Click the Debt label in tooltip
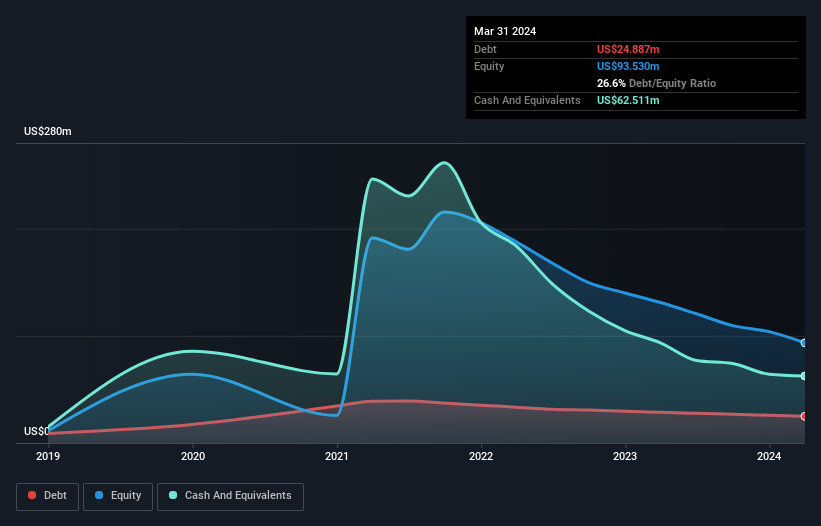Image resolution: width=821 pixels, height=526 pixels. point(485,49)
